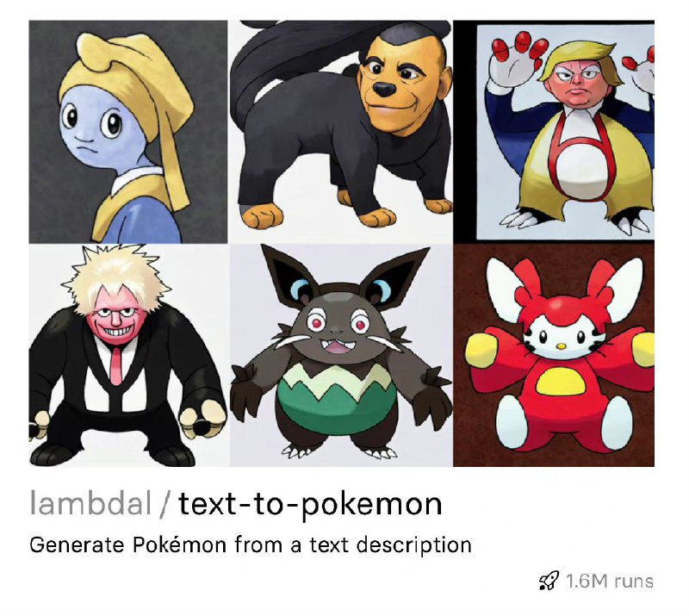Select the brown bat-eared green-bellied creature thumbnail

pyautogui.click(x=341, y=355)
